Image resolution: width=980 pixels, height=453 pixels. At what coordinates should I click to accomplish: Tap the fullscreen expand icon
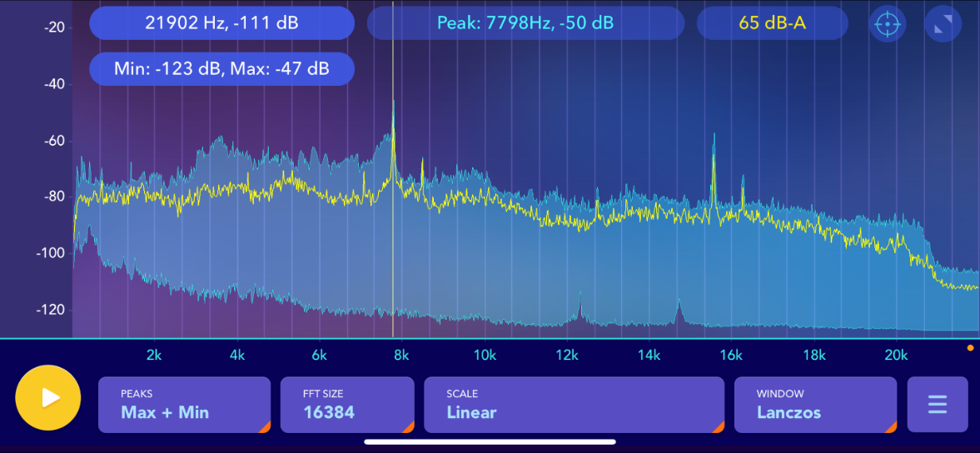coord(943,24)
